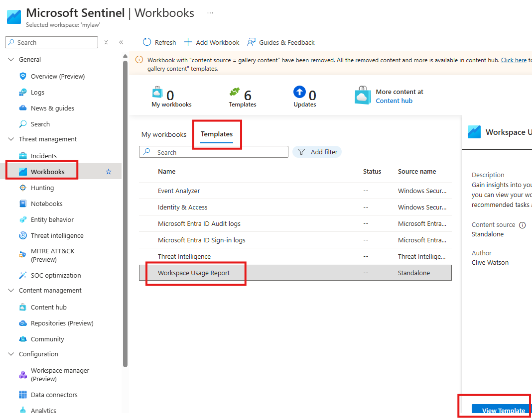
Task: Click the SOC optimization wand icon
Action: click(x=23, y=275)
